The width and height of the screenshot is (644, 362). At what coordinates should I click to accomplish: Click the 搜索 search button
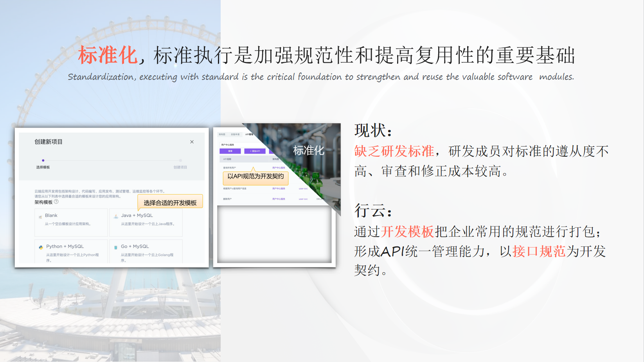pyautogui.click(x=230, y=151)
